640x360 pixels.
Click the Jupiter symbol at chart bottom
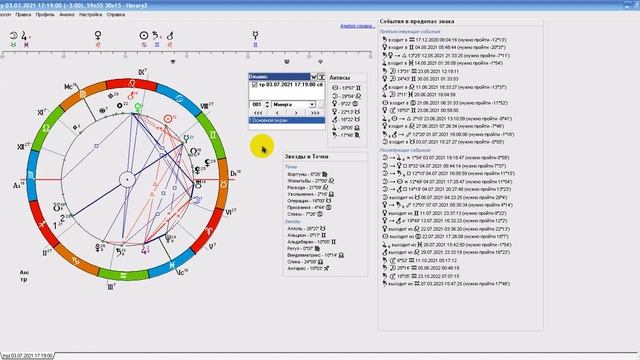[144, 250]
